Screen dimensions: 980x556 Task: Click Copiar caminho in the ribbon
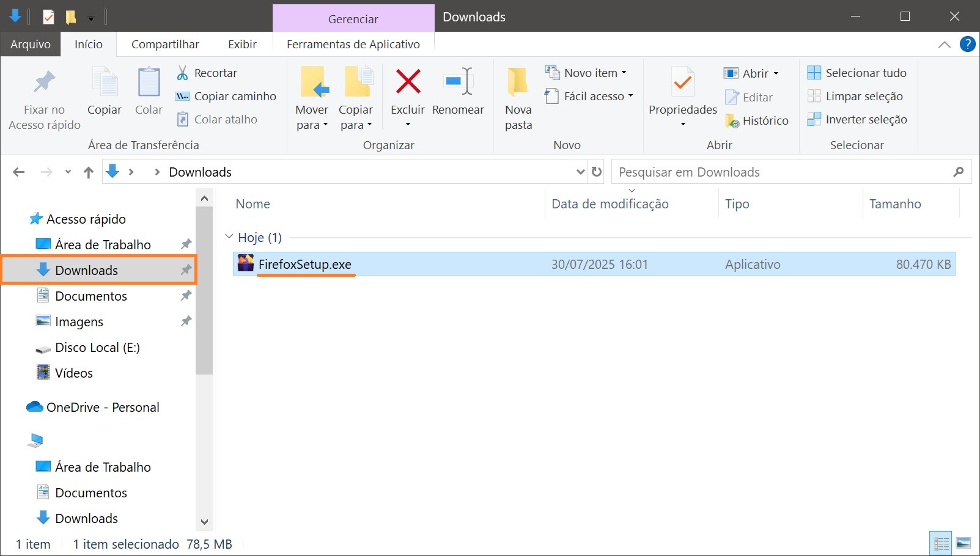226,96
